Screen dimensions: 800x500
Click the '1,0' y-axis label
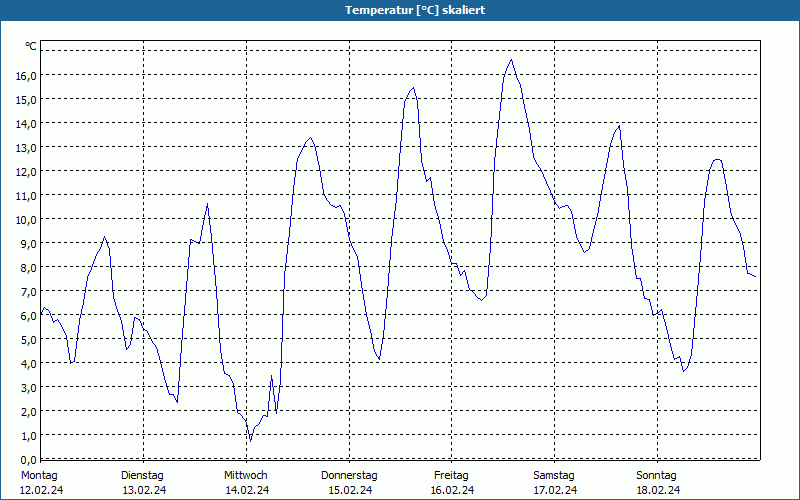pyautogui.click(x=28, y=435)
